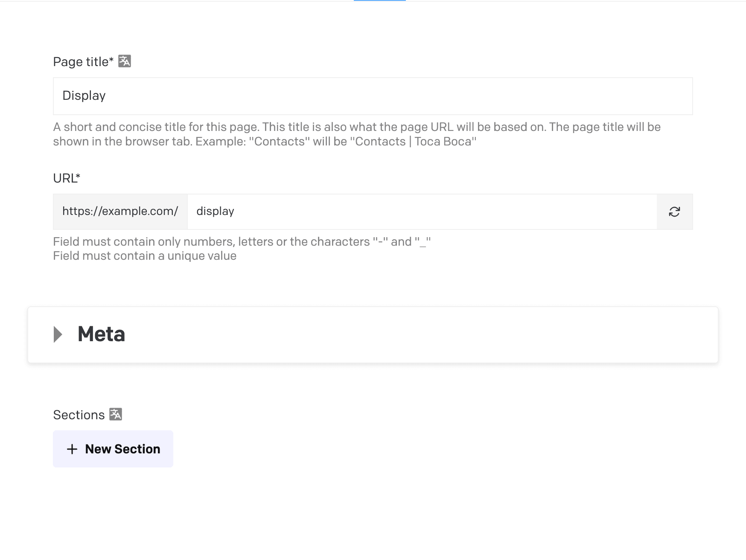Screen dimensions: 746x560
Task: Click the Sections label text
Action: [x=79, y=415]
